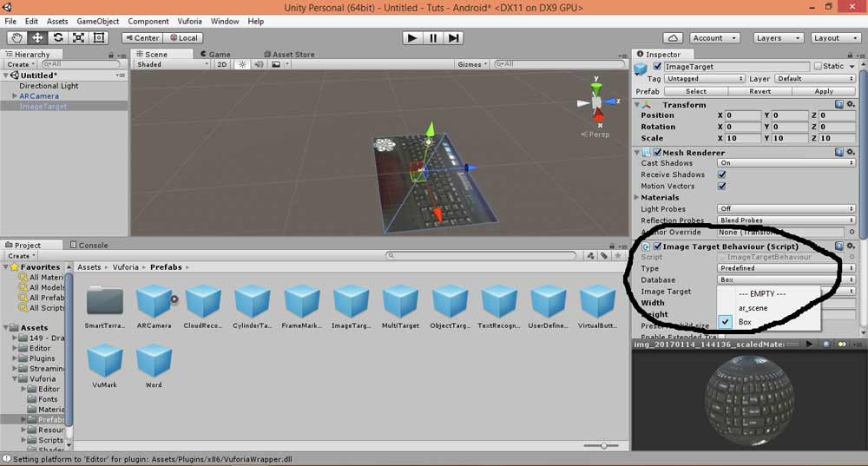Viewport: 868px width, 466px height.
Task: Open Transform component gear settings
Action: click(851, 105)
